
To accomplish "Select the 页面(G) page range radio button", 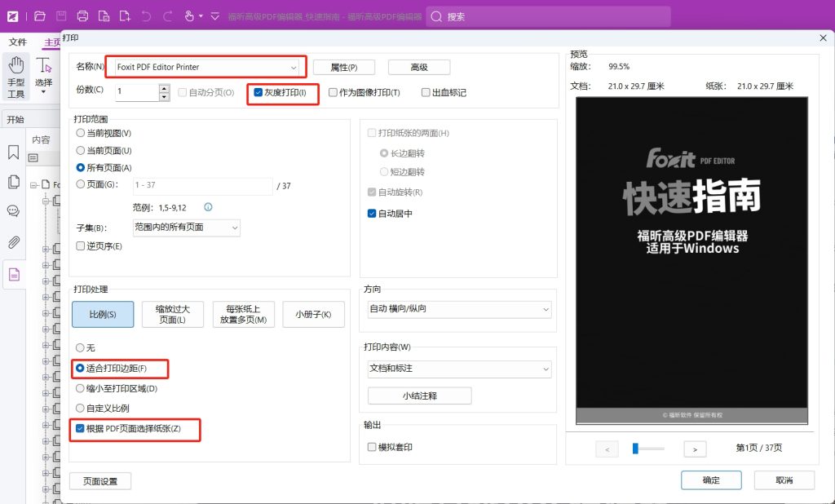I will tap(81, 183).
